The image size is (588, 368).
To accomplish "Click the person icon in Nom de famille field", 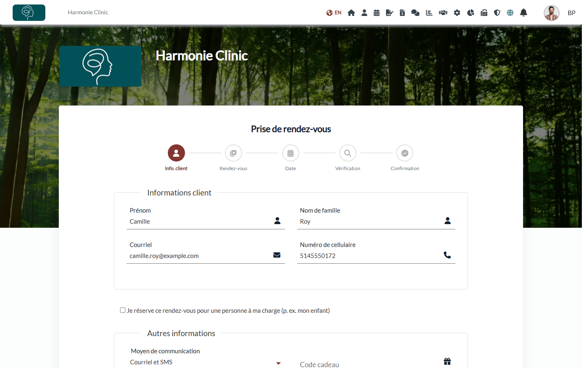I will pos(448,221).
